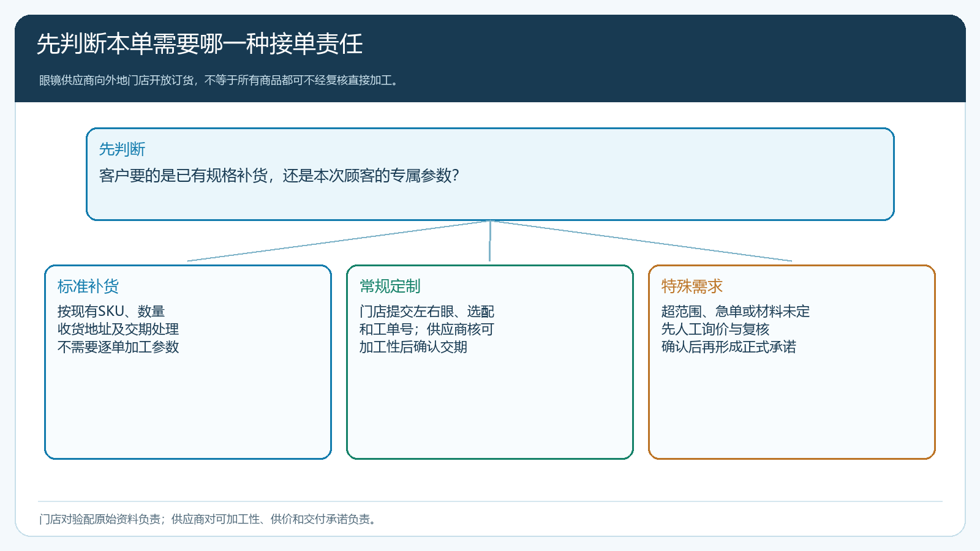Click the 特殊需求 card heading
980x551 pixels.
(692, 286)
